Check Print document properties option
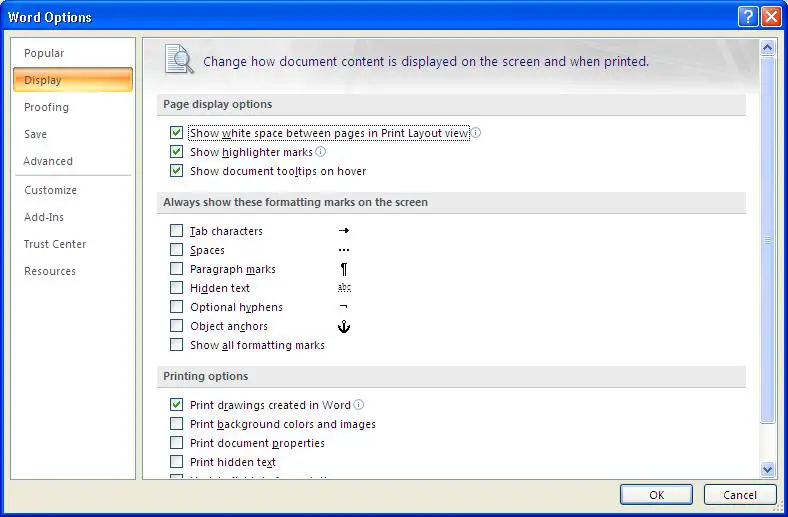Screen dimensions: 788x517 (x=176, y=443)
